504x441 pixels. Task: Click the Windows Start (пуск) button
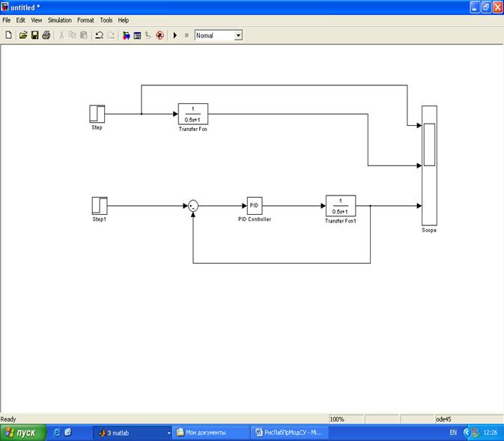coord(22,433)
